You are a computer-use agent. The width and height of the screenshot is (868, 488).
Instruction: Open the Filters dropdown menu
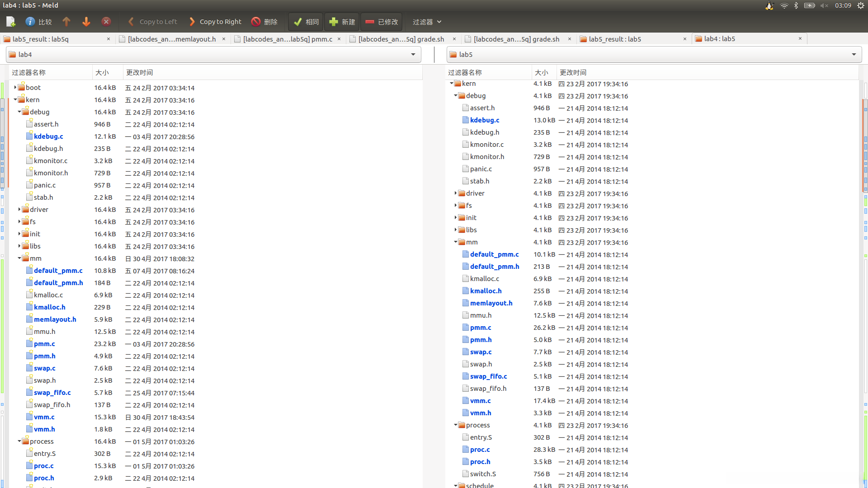tap(427, 22)
